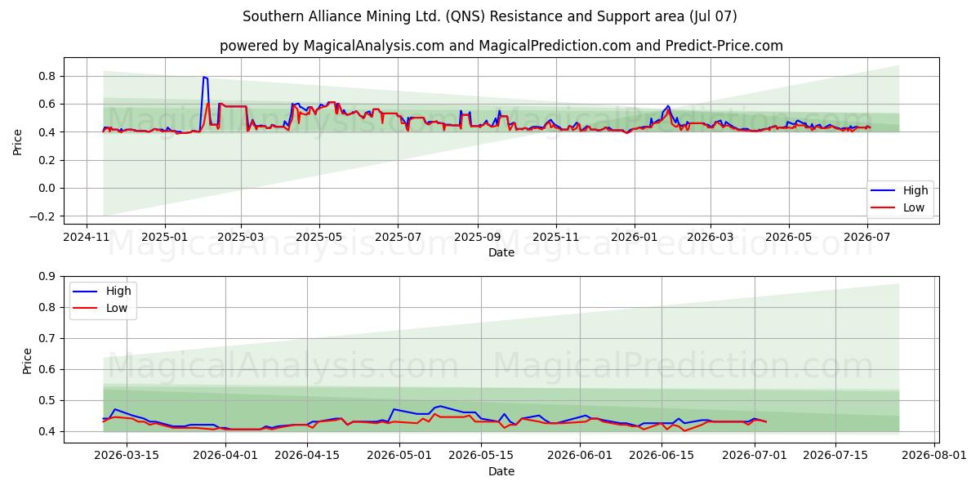Screen dimensions: 980x490
Task: Click the 0.8 price spike in the upper chart
Action: click(x=205, y=78)
